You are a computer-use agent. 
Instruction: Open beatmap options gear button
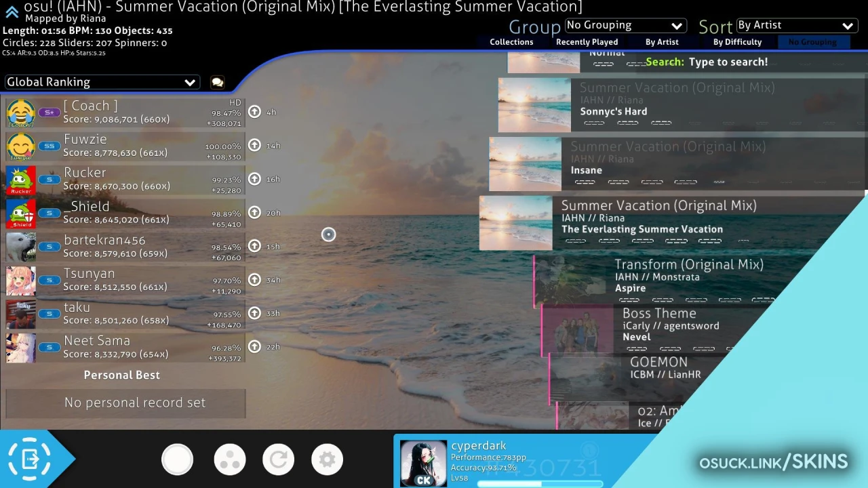click(x=327, y=460)
